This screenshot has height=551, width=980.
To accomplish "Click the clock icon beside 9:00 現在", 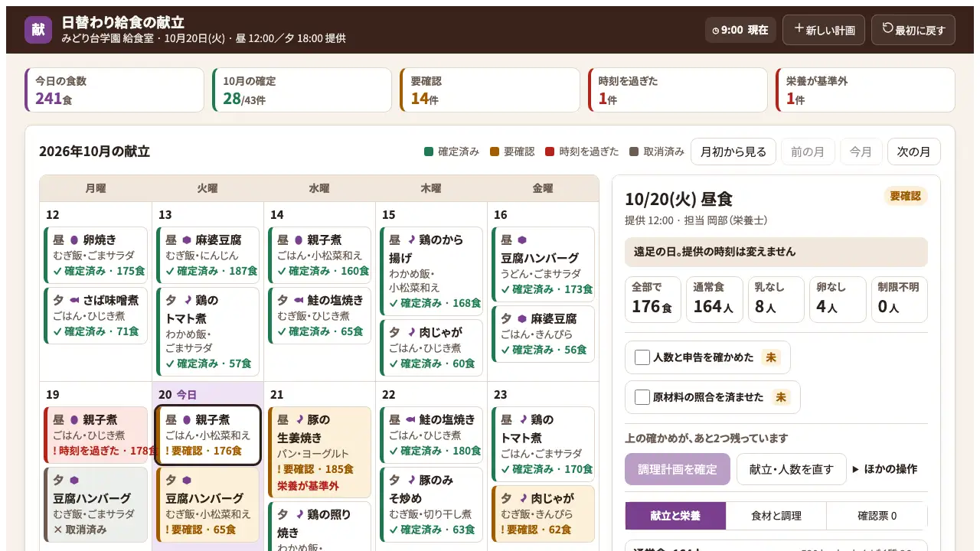I will pyautogui.click(x=716, y=31).
